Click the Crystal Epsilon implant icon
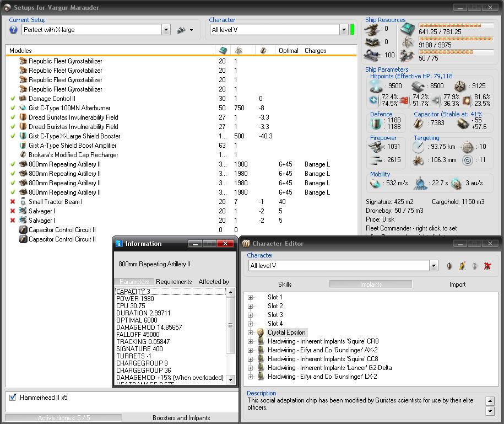504x424 pixels. click(261, 332)
